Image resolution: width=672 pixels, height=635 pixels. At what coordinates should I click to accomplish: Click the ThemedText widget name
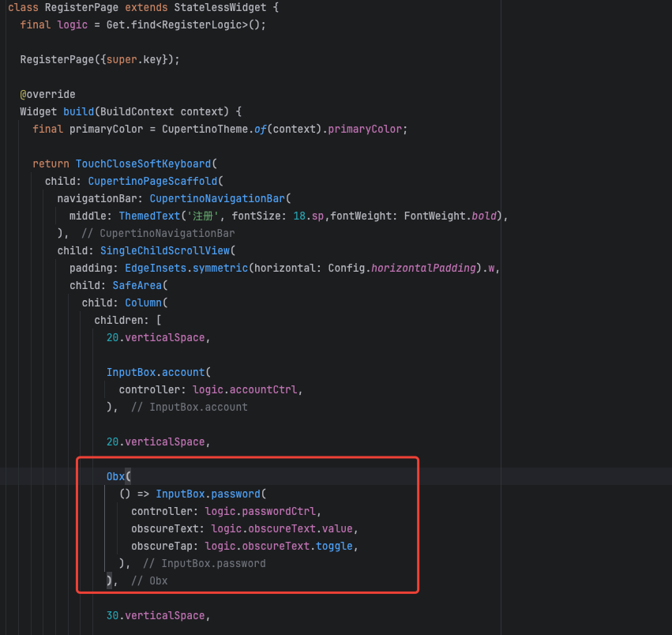click(149, 216)
